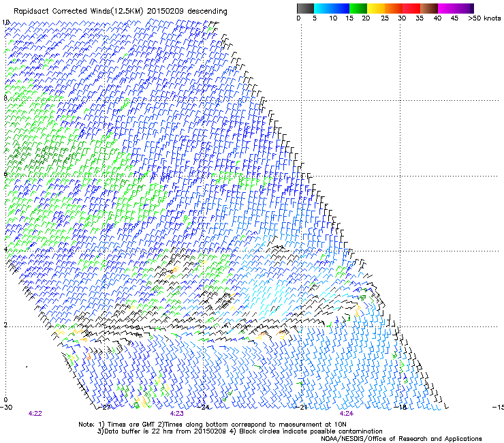Click the '>50 knots' legend label
This screenshot has height=443, width=504.
(484, 18)
